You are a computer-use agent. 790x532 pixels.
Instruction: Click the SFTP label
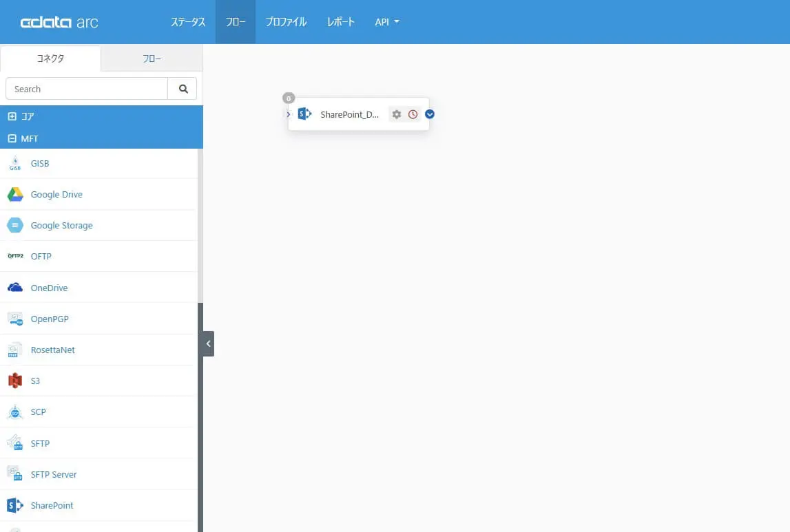(x=40, y=443)
